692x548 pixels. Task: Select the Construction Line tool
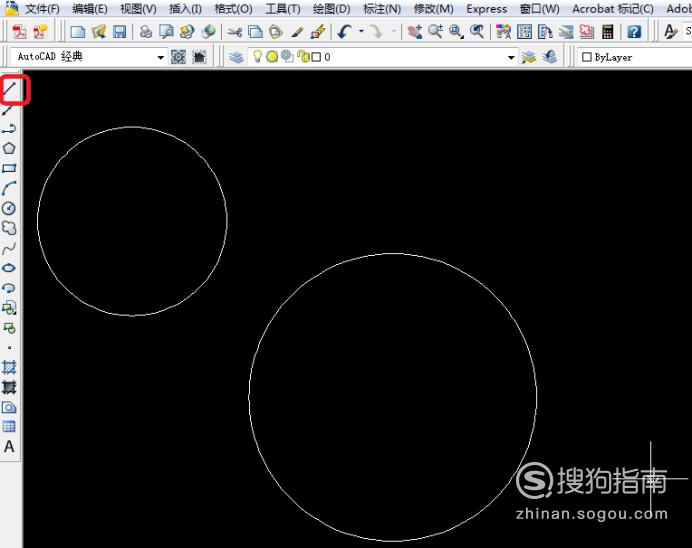[x=8, y=109]
